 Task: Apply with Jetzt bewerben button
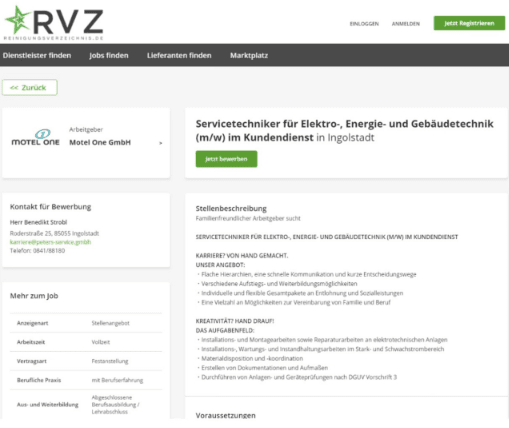[x=226, y=159]
